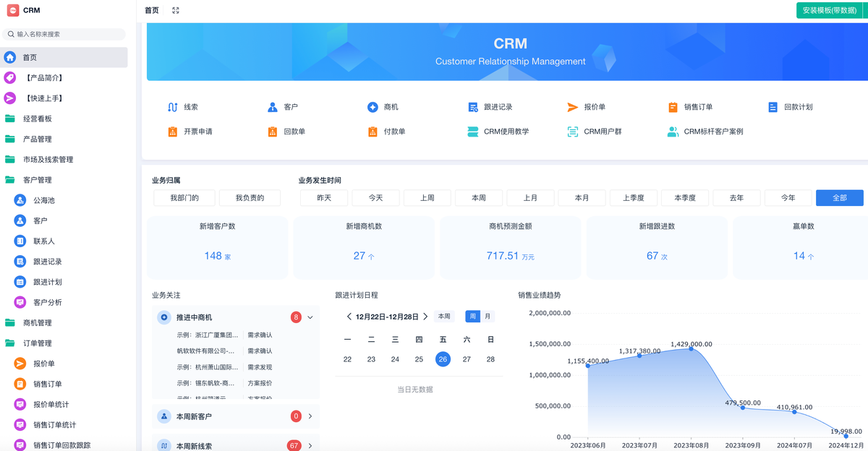
Task: Click the 首页 tab in header
Action: (x=152, y=10)
